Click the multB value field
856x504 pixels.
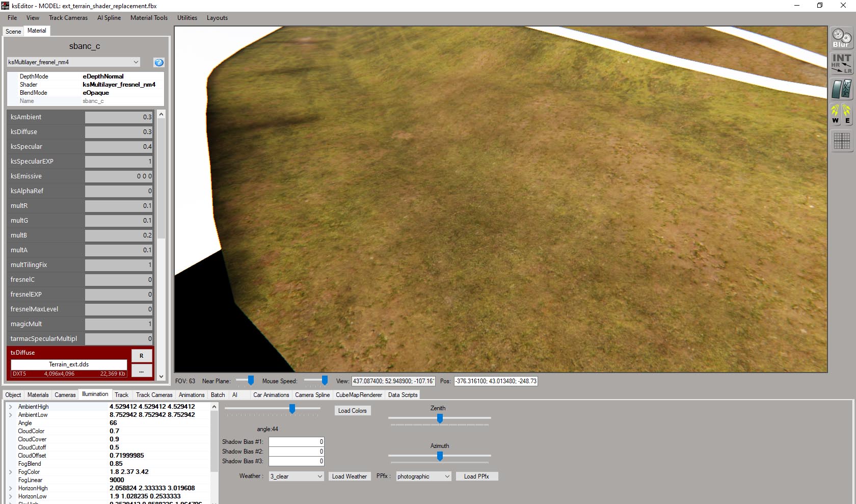pos(119,235)
